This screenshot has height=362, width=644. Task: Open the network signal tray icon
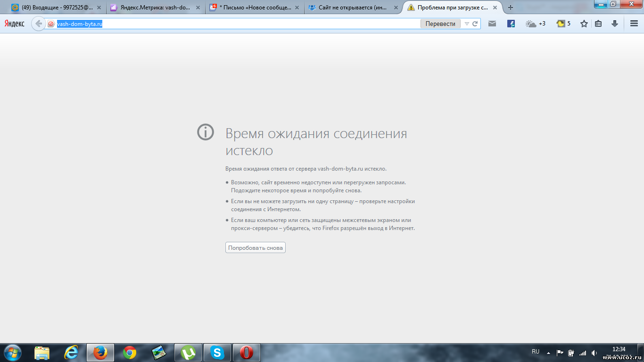[583, 353]
